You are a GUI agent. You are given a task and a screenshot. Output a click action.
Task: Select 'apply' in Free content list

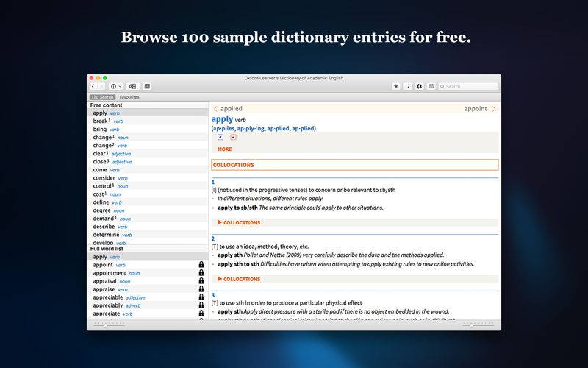[x=148, y=113]
